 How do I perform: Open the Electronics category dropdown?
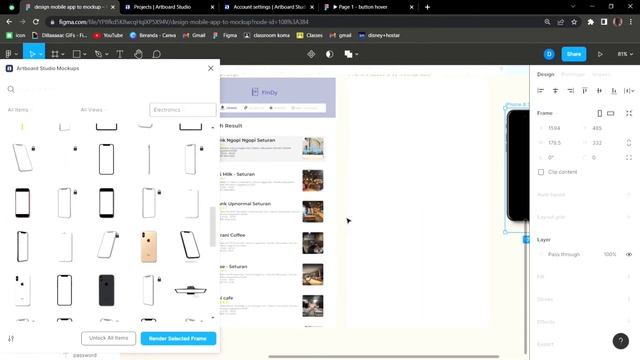183,110
